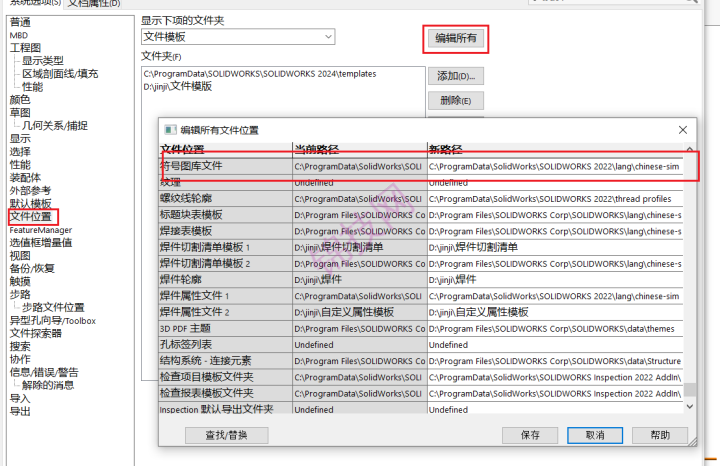Edit new path of 焊件属性文件 2
Viewport: 720px width, 466px height.
click(x=555, y=312)
